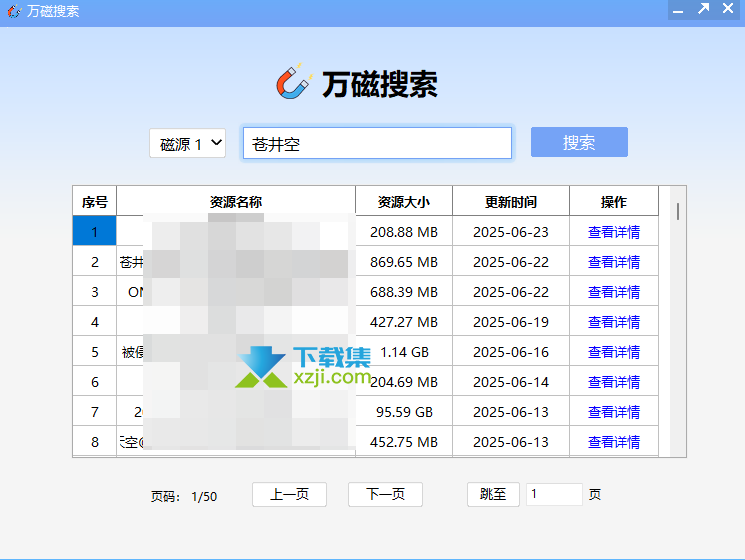
Task: Select the 操作 column header
Action: [614, 201]
